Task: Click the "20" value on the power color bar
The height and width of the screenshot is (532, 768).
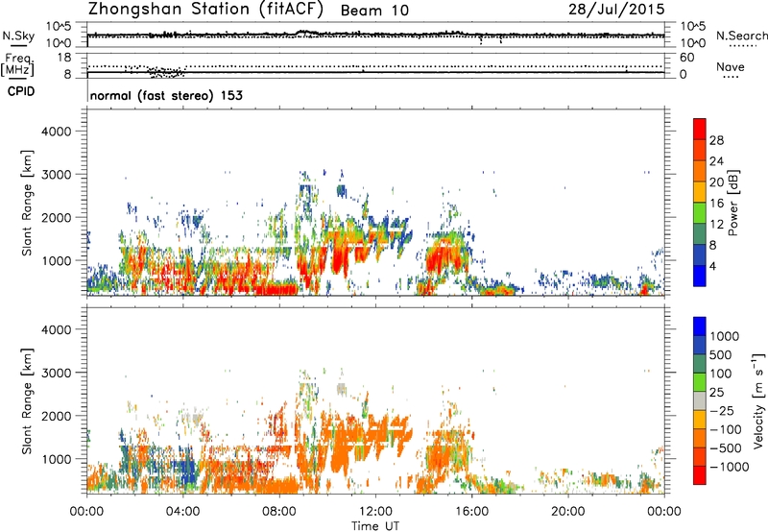Action: 716,182
